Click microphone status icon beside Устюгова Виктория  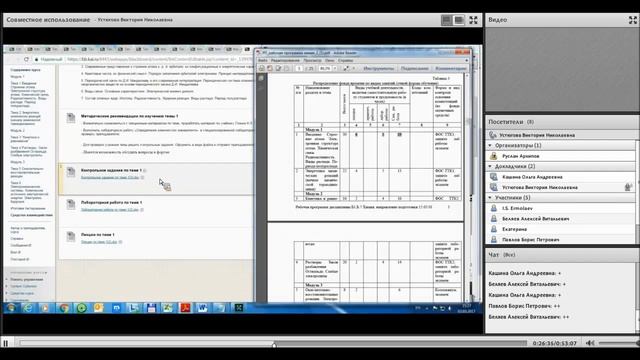(628, 187)
